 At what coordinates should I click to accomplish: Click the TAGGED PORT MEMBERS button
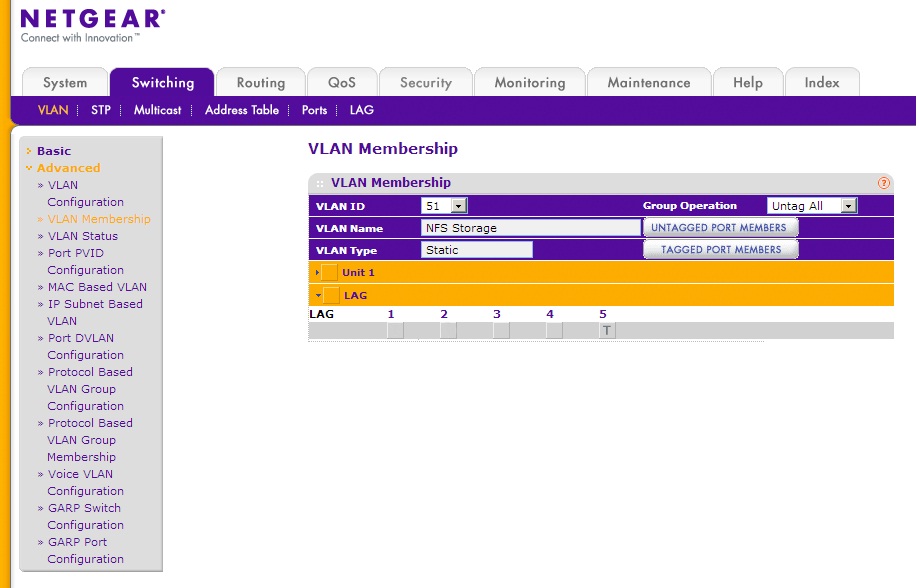721,249
